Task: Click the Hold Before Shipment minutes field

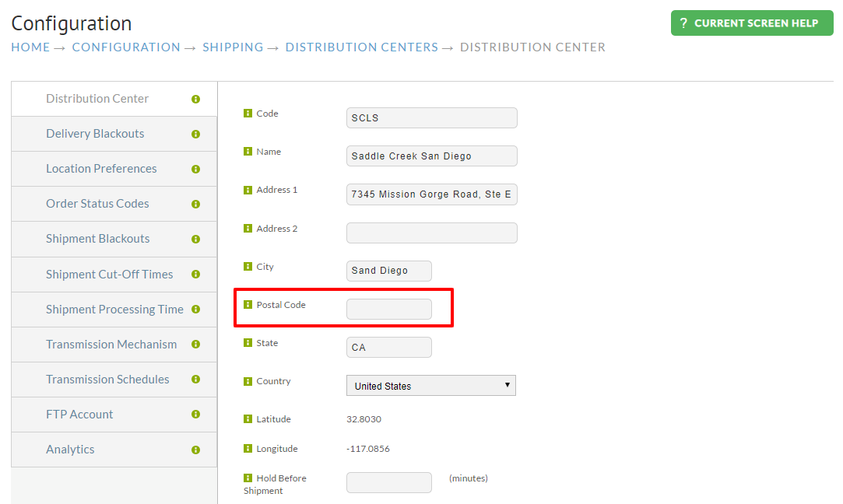Action: [x=389, y=482]
